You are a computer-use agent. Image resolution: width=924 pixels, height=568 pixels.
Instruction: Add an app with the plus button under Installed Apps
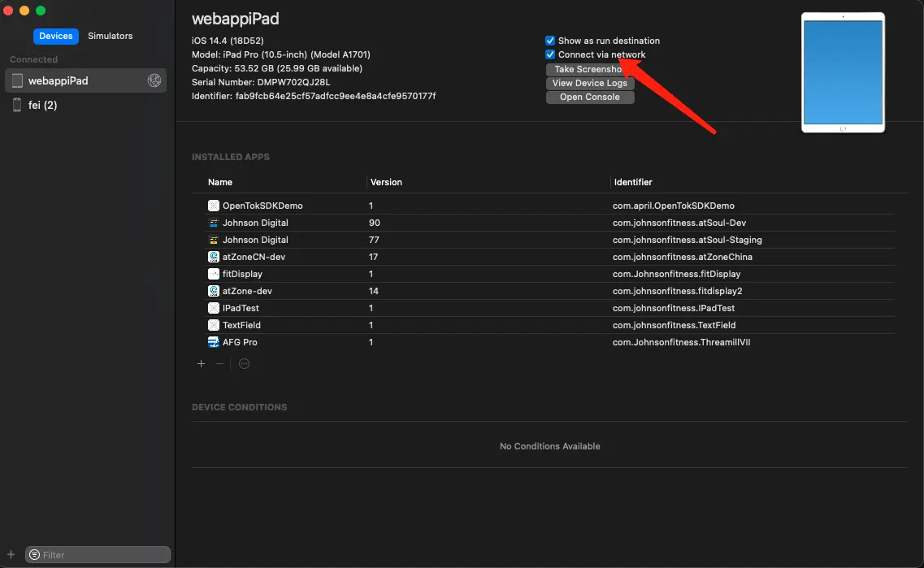[201, 363]
